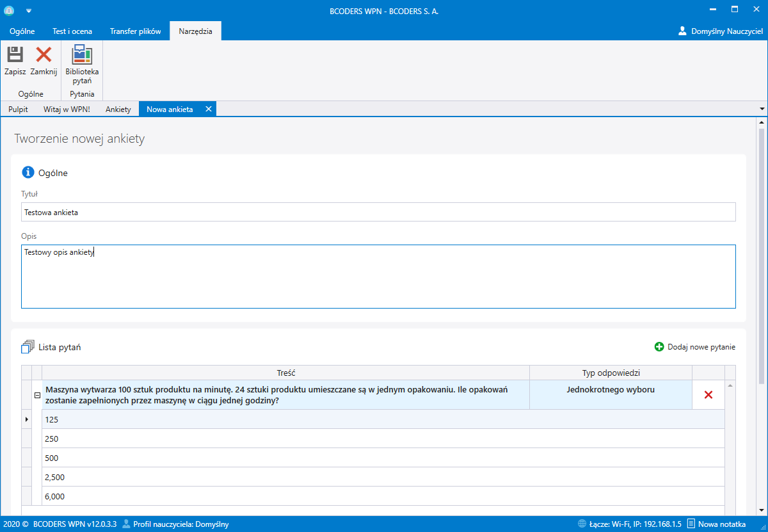The height and width of the screenshot is (532, 768).
Task: Click the Typ odpowiedzi column header
Action: point(611,373)
